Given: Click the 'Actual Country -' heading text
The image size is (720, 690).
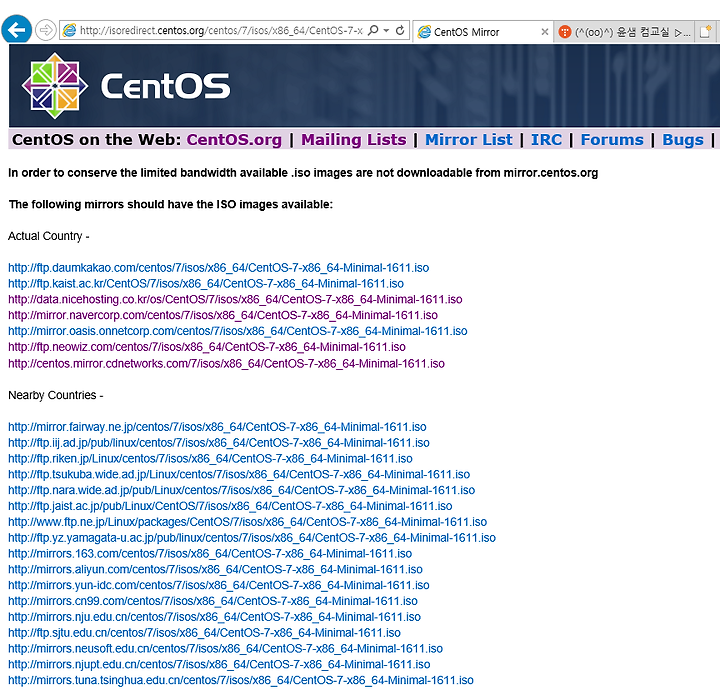Looking at the screenshot, I should click(49, 236).
